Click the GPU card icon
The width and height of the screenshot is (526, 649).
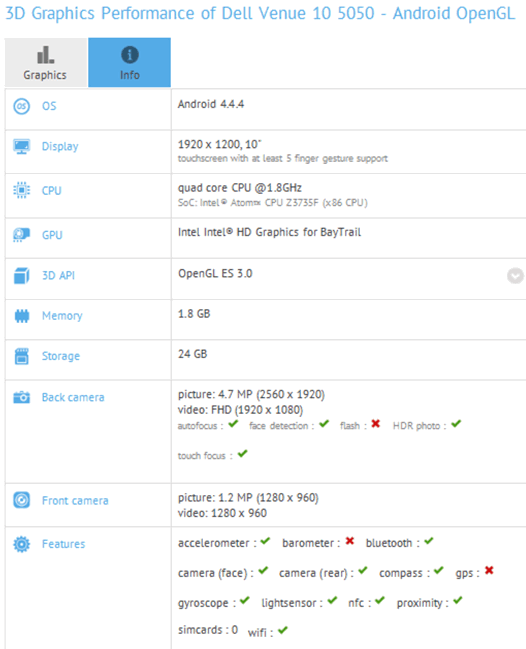22,235
